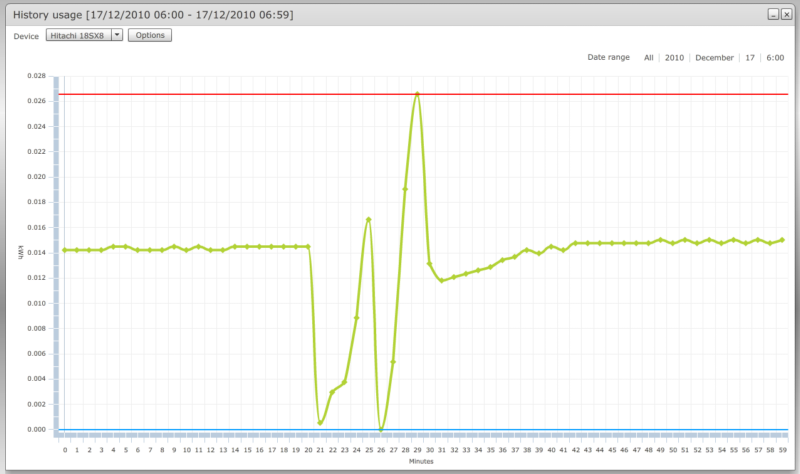The width and height of the screenshot is (800, 474).
Task: Click the last data point at minute 59
Action: tap(782, 240)
